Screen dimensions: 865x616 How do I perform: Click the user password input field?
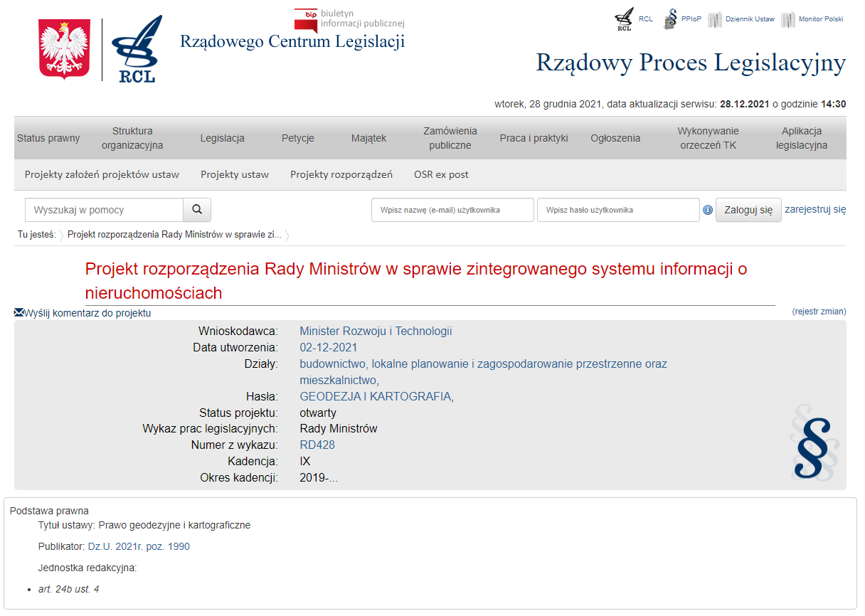tap(618, 210)
